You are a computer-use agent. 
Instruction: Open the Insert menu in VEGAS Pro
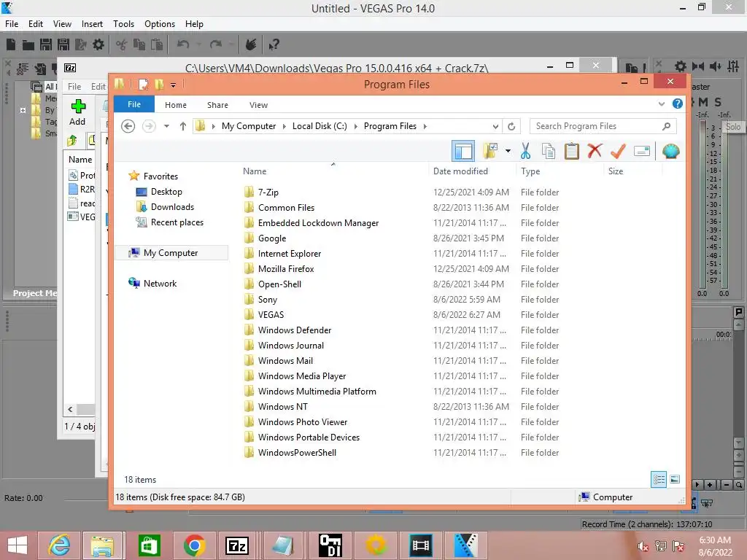tap(92, 24)
